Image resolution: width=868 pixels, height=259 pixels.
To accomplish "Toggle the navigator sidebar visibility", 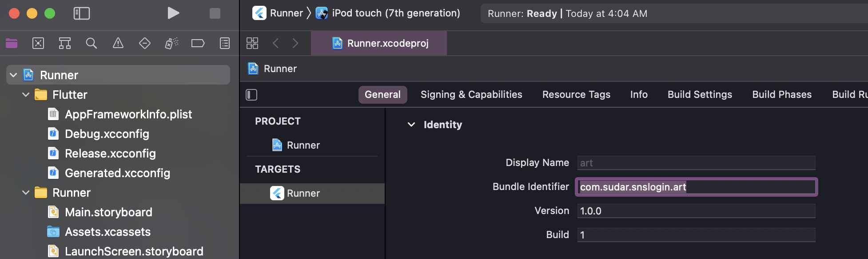I will (x=82, y=13).
